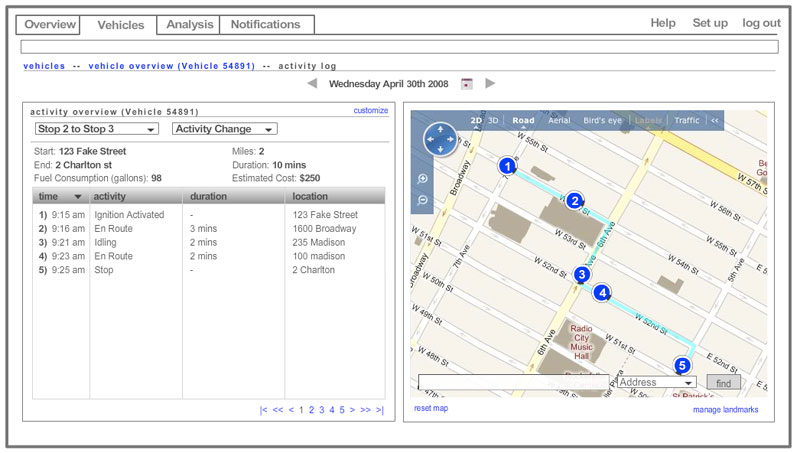Select the 100 madison location cell

(x=319, y=256)
